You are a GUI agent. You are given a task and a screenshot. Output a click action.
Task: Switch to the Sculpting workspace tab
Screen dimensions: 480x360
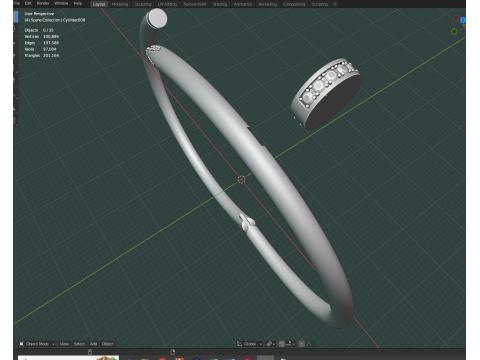(x=143, y=4)
